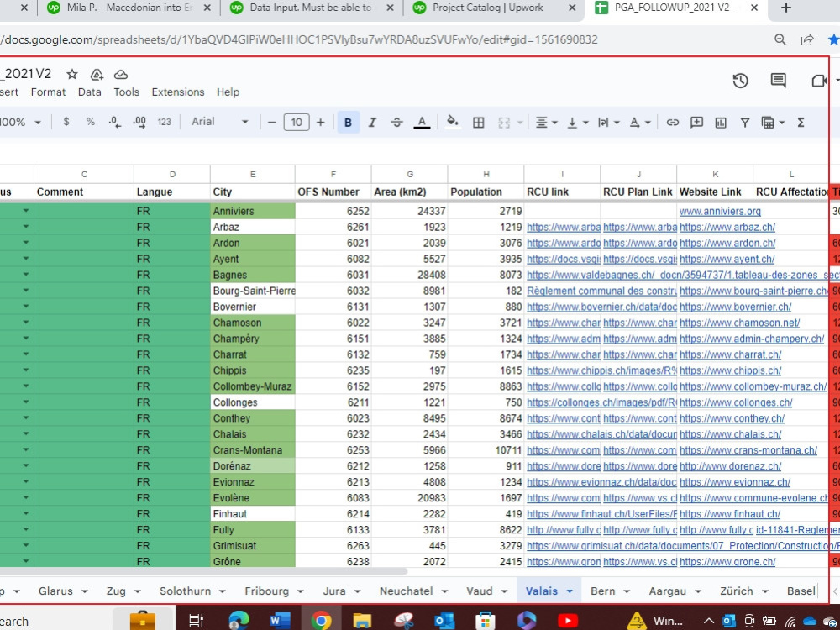
Task: Open Format menu
Action: point(48,92)
